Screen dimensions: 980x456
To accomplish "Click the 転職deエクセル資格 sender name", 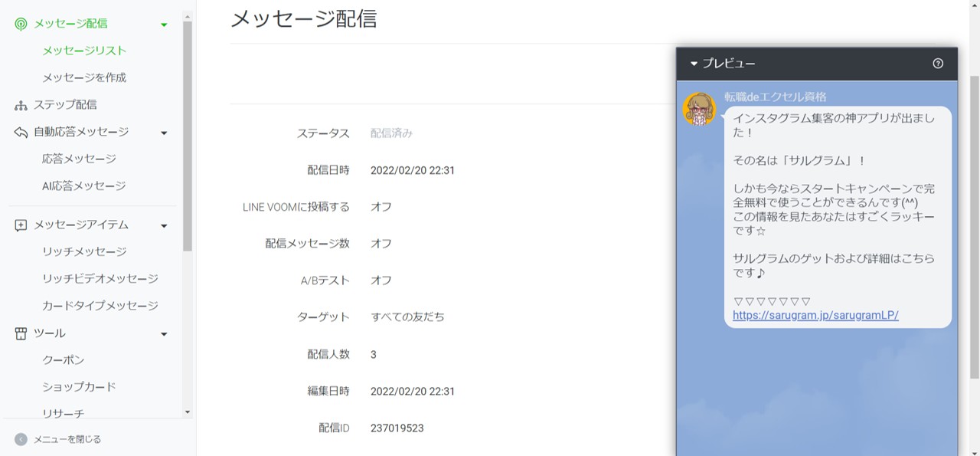I will coord(776,97).
